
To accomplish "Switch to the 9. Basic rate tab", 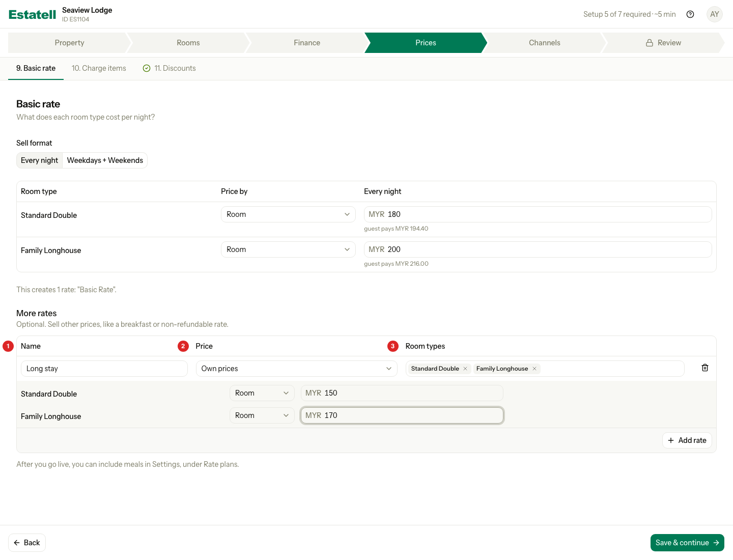I will click(x=36, y=68).
